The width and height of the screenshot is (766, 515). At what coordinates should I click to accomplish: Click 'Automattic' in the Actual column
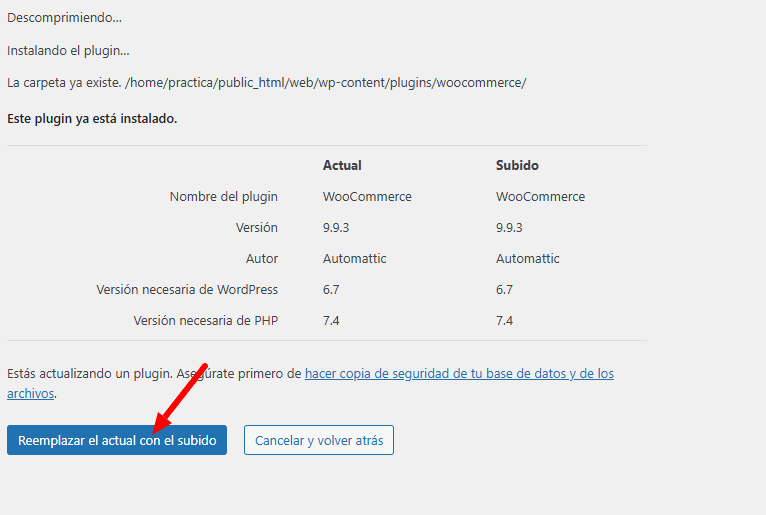coord(354,258)
